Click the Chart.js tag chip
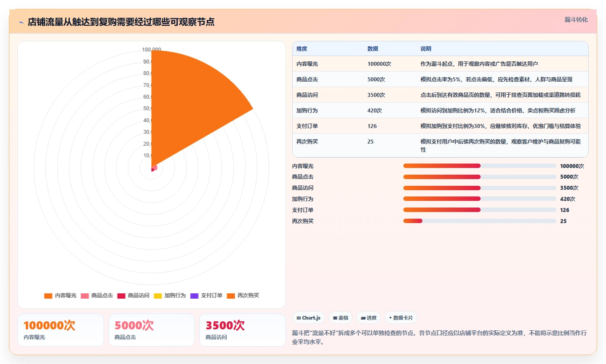The image size is (606, 364). (309, 318)
